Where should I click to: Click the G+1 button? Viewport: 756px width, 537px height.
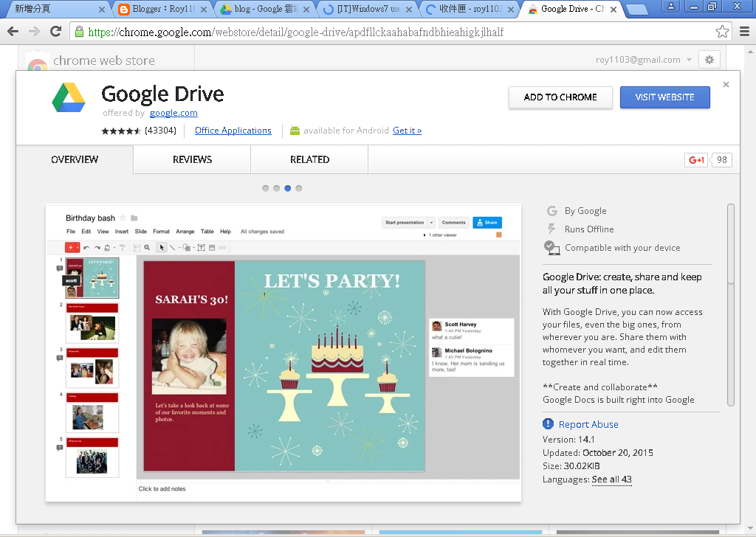click(696, 160)
